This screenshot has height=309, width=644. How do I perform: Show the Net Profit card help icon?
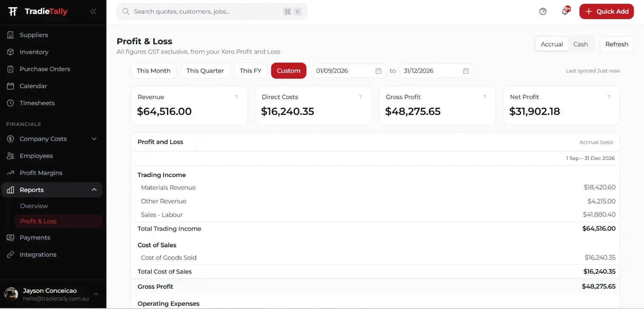coord(609,97)
